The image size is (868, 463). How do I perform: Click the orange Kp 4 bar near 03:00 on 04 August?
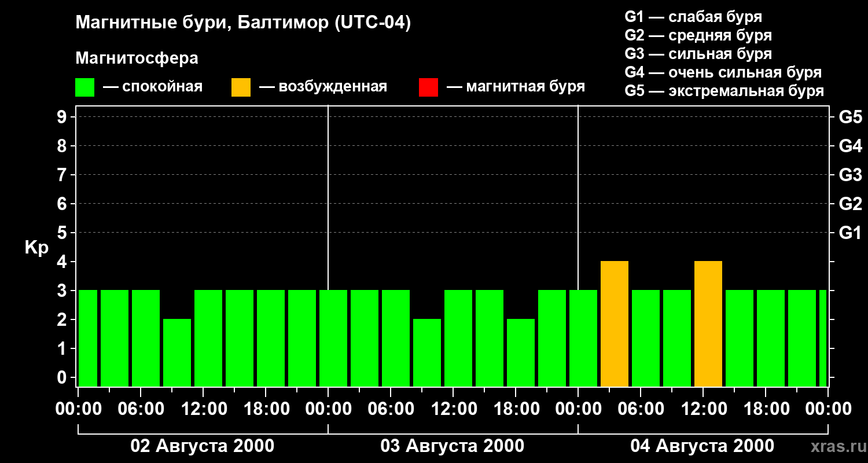(x=615, y=324)
